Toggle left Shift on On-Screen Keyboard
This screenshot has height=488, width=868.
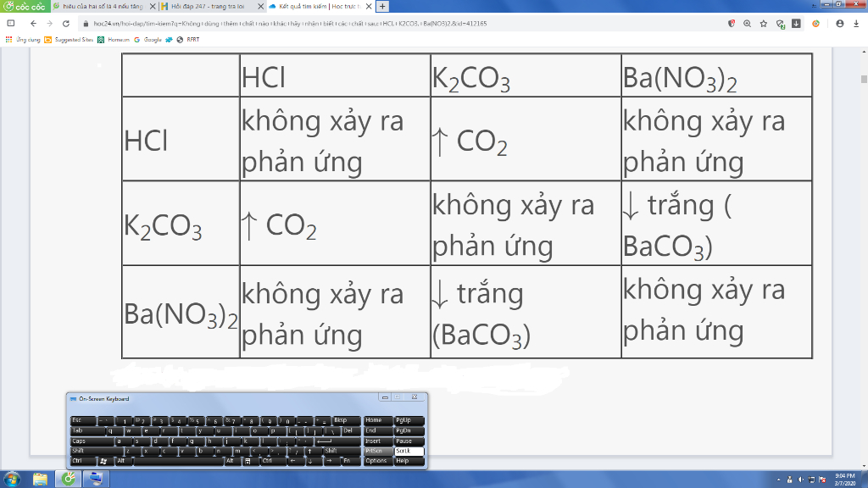97,452
